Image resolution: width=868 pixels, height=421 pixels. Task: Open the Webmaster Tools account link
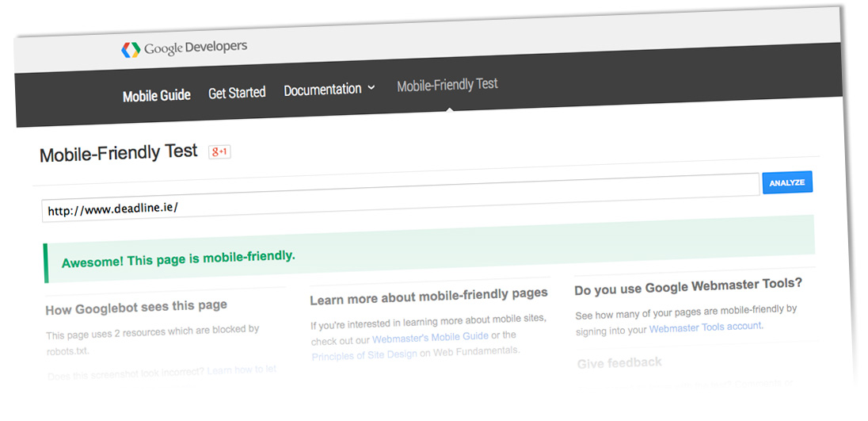(705, 327)
